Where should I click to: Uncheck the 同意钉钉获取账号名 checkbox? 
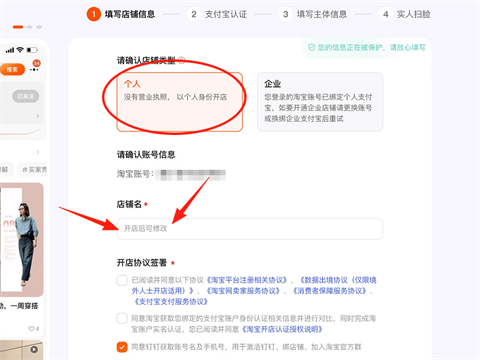click(122, 347)
